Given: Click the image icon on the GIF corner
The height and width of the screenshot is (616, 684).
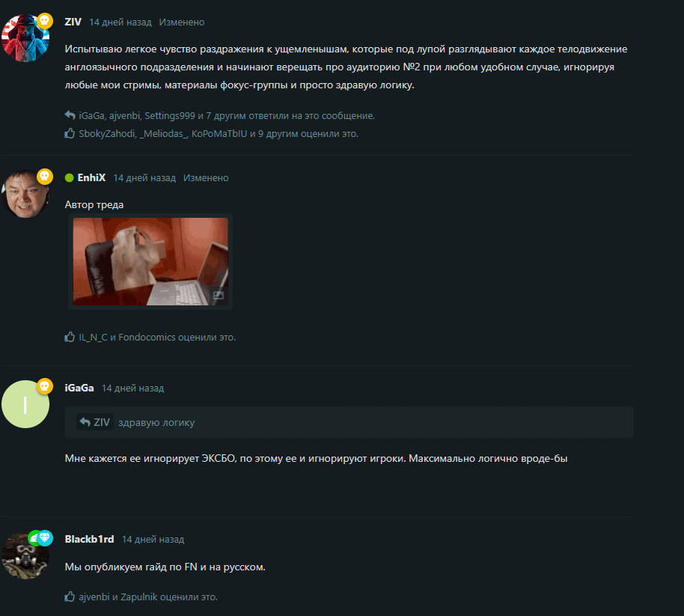Looking at the screenshot, I should (219, 296).
